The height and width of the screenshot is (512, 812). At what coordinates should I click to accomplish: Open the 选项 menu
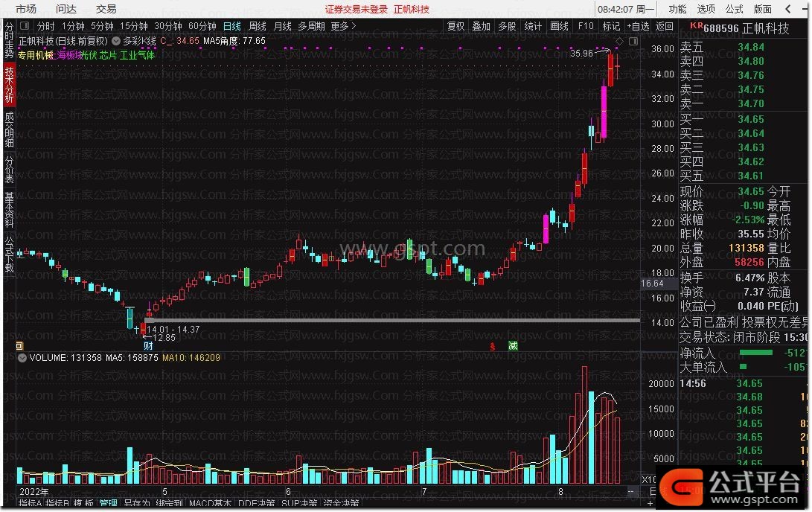click(706, 9)
